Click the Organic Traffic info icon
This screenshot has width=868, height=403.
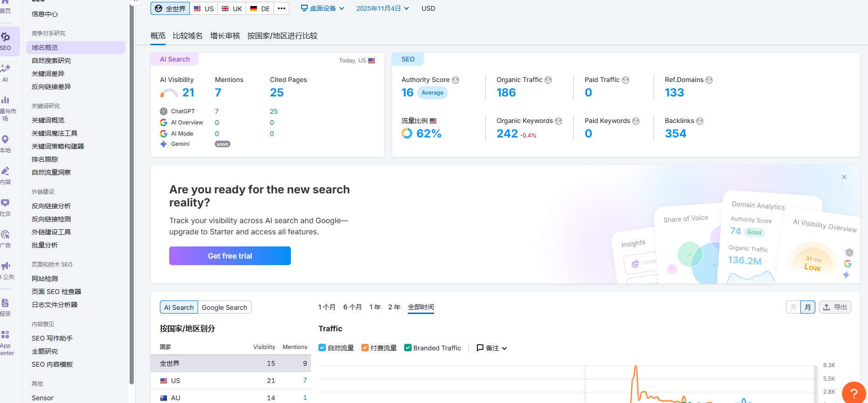pyautogui.click(x=548, y=80)
